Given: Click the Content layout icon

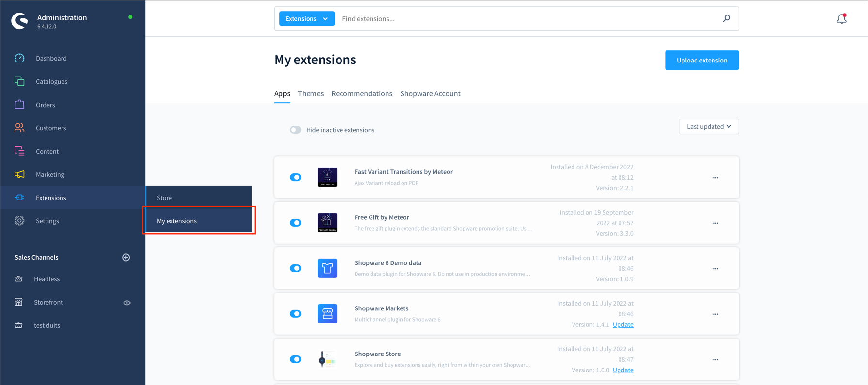Looking at the screenshot, I should [19, 151].
